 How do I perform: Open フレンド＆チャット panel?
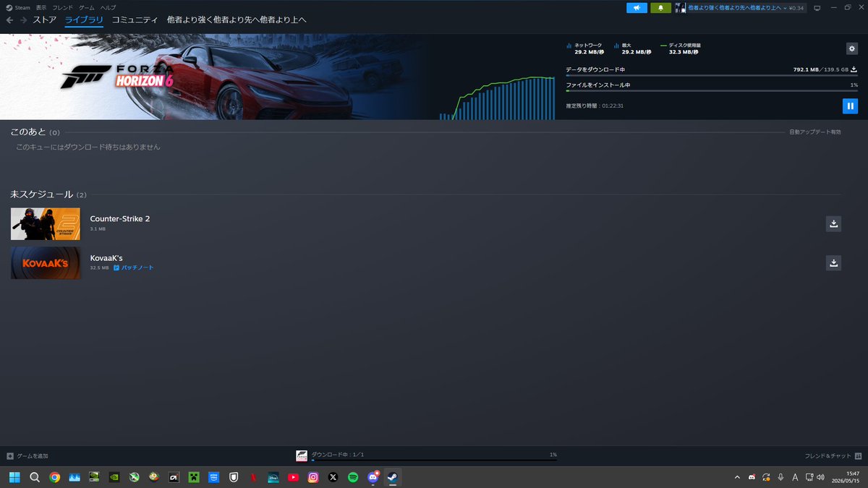[833, 456]
